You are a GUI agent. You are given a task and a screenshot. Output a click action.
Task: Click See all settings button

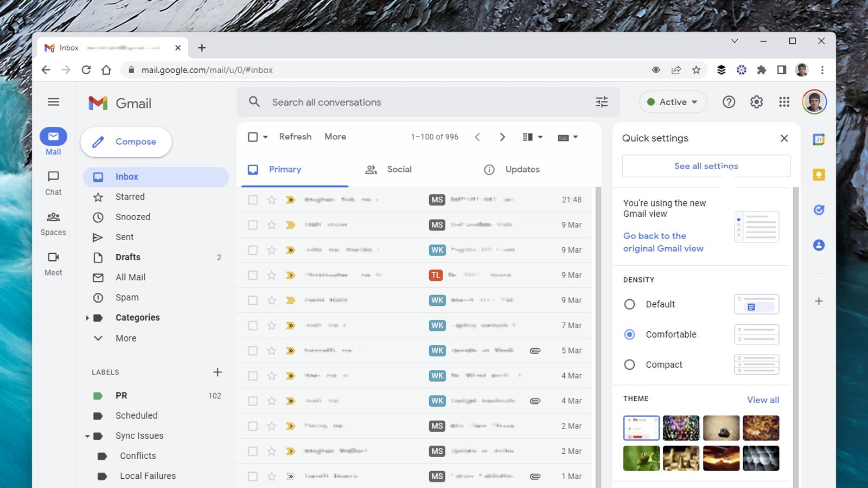click(x=706, y=166)
